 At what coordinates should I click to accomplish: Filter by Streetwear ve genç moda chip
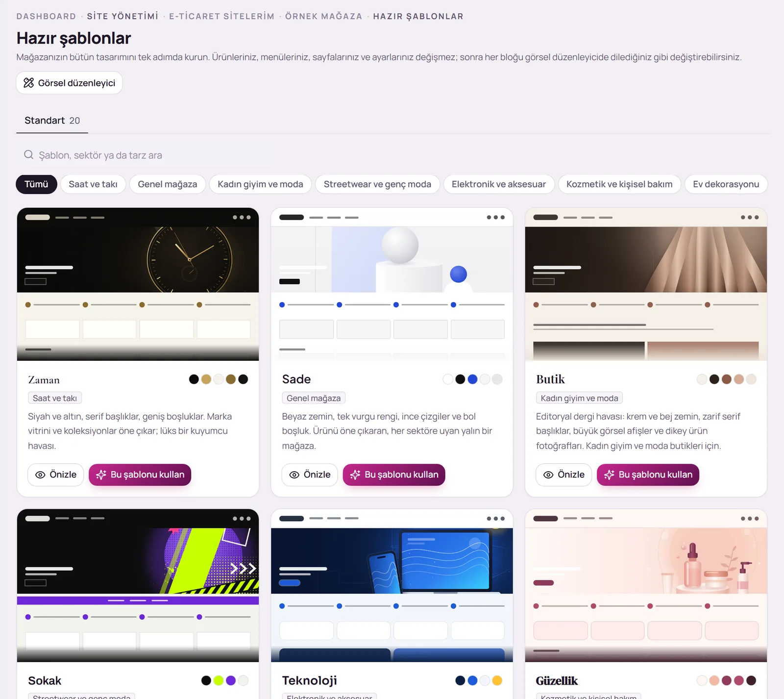(x=377, y=184)
